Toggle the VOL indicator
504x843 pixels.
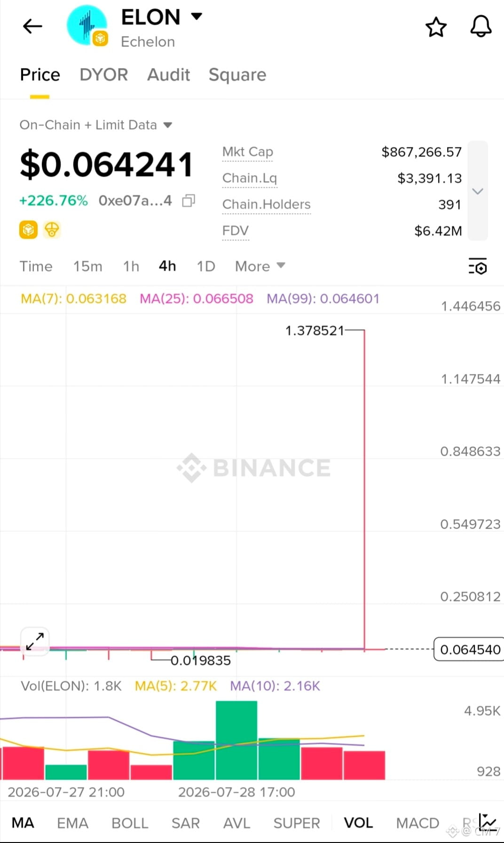[x=358, y=823]
